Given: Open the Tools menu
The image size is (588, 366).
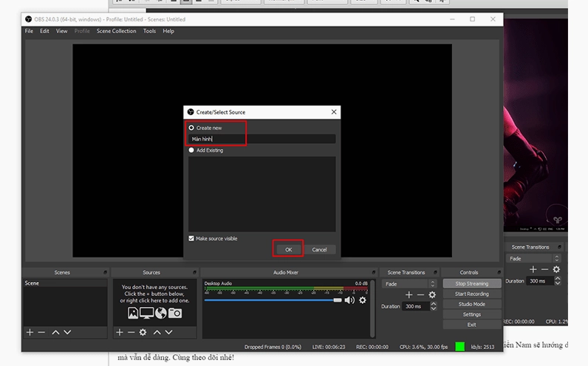Looking at the screenshot, I should tap(149, 31).
